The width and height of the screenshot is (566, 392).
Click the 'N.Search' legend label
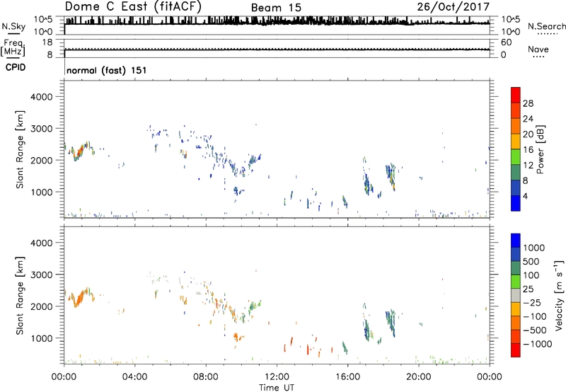546,26
